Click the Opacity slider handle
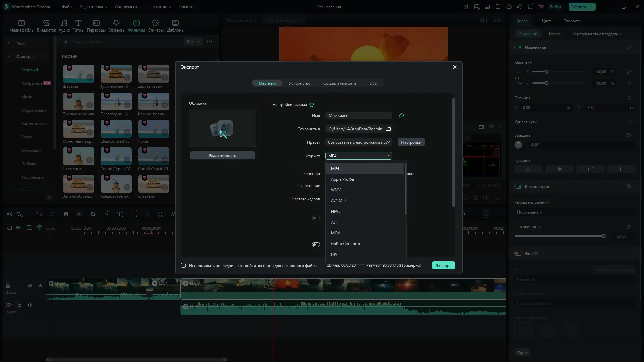 click(603, 236)
